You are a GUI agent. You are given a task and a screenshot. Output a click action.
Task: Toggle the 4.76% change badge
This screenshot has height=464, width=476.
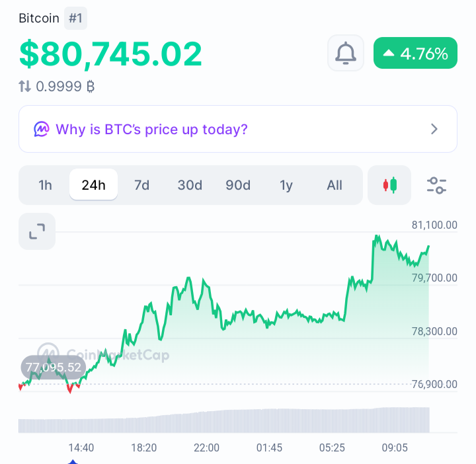415,53
